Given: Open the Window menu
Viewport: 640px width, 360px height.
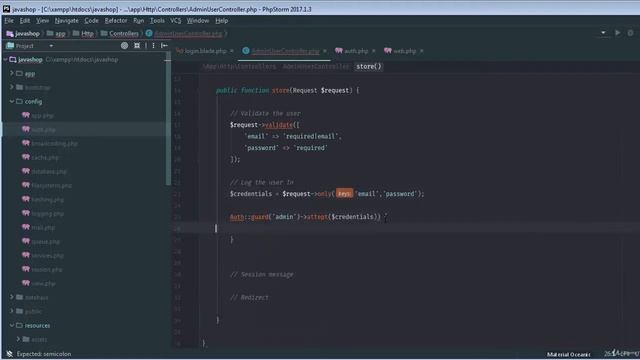Looking at the screenshot, I should click(x=198, y=20).
